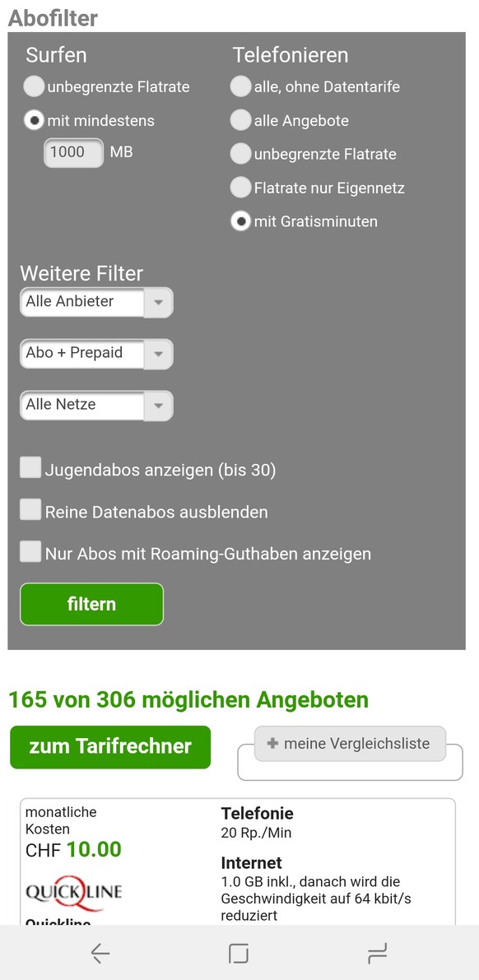Tap the Android home navigation icon
This screenshot has height=980, width=479.
tap(239, 953)
